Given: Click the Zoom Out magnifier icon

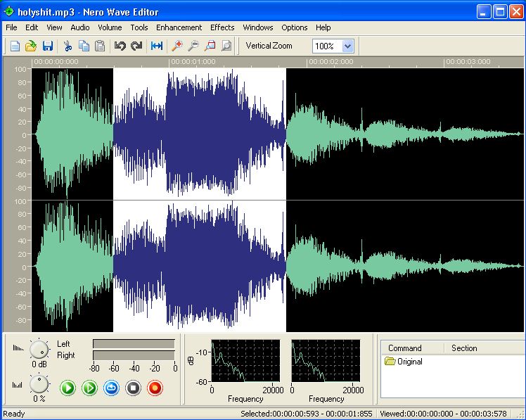Looking at the screenshot, I should [193, 46].
